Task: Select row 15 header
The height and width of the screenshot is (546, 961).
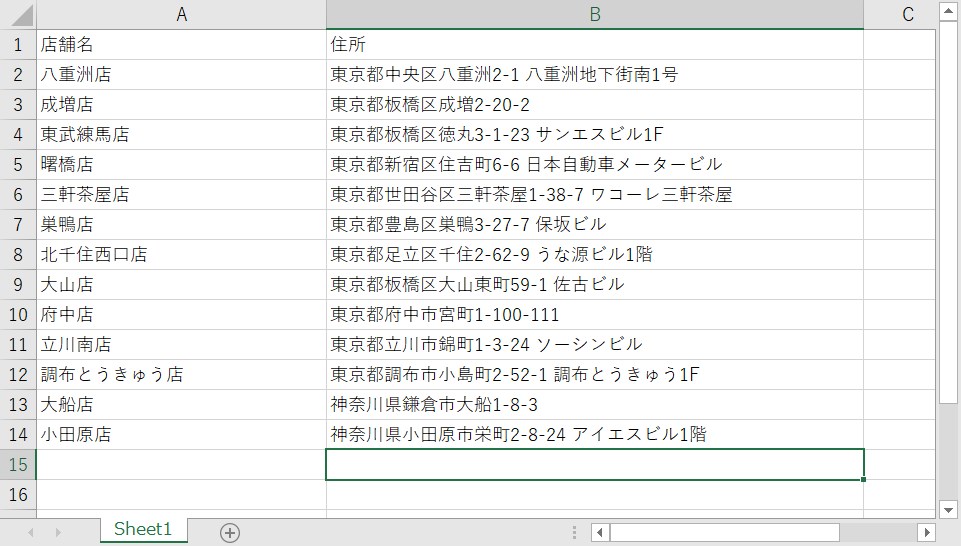Action: click(18, 465)
